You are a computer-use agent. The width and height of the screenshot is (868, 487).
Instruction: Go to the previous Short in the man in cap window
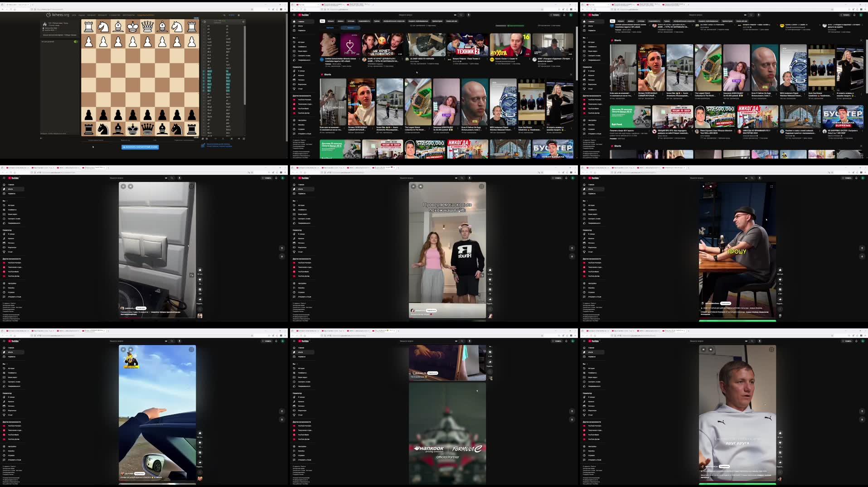pos(862,248)
